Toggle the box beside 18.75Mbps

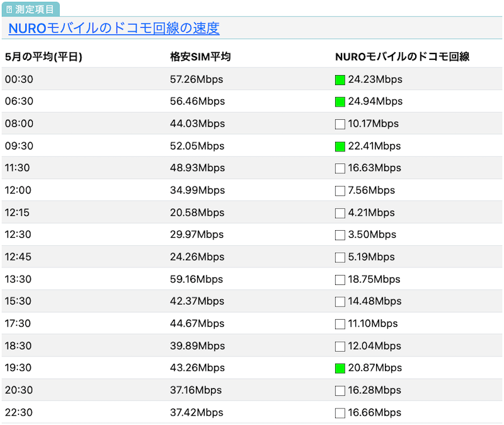click(340, 279)
